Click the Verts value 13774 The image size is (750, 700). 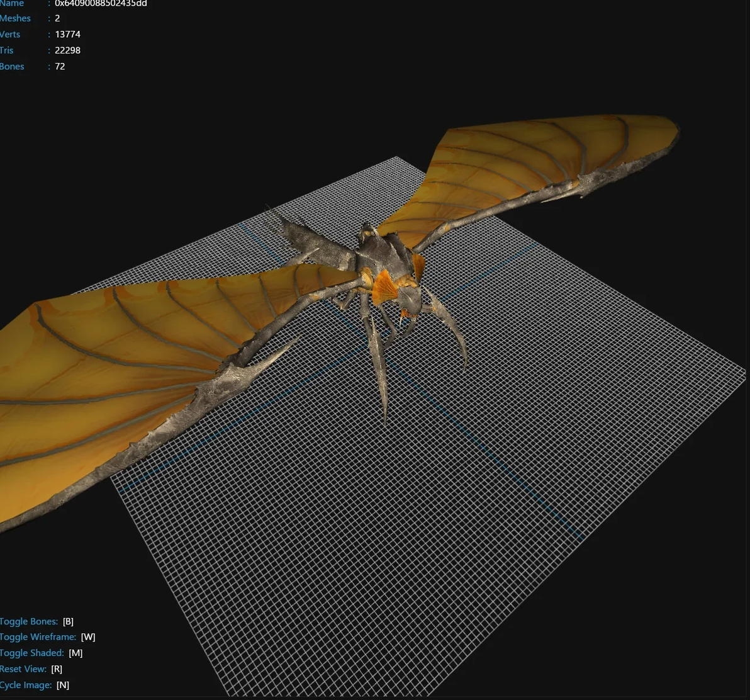(67, 35)
